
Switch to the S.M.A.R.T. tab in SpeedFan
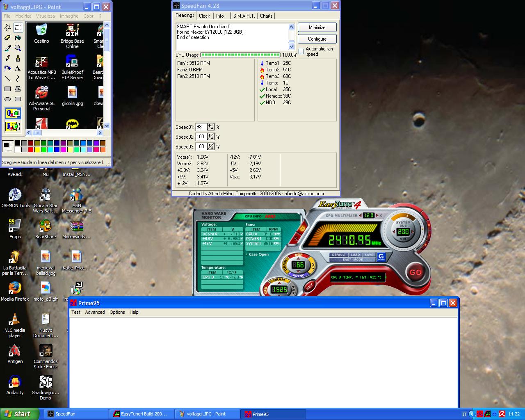[244, 16]
